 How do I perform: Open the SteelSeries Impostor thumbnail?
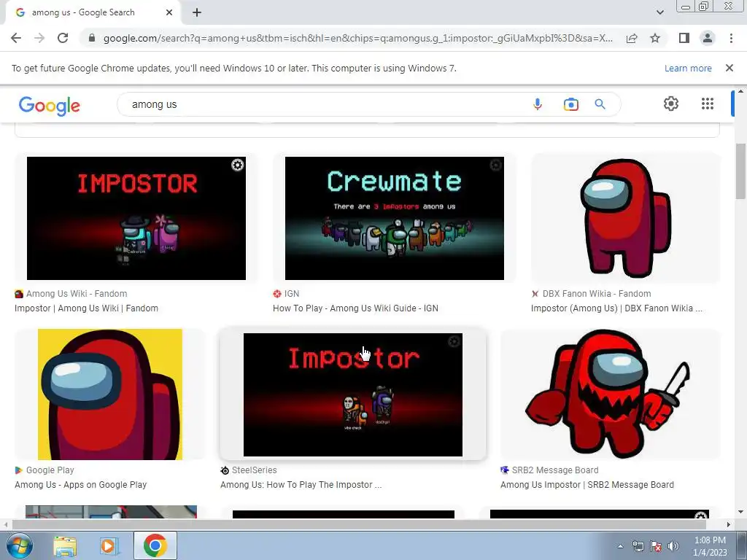353,394
